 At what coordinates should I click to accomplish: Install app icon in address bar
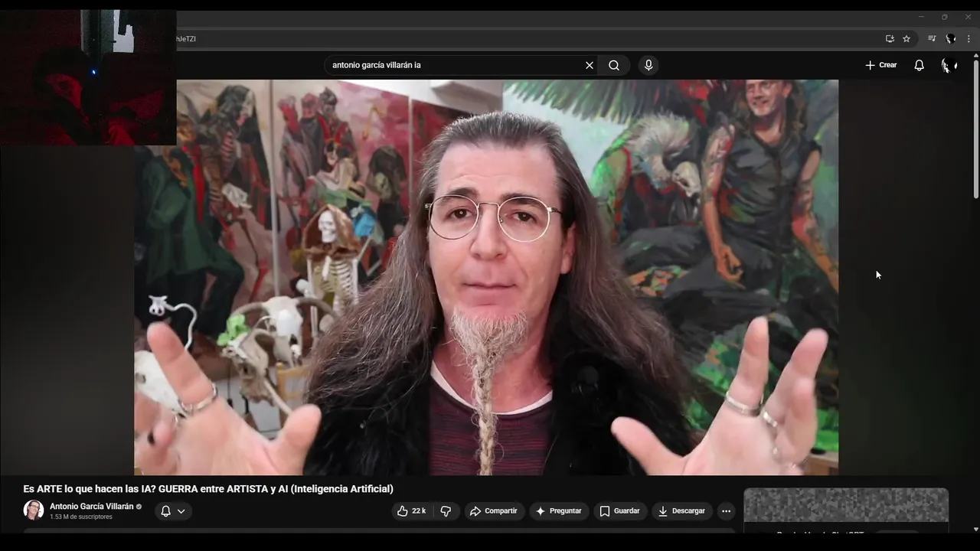pos(890,38)
